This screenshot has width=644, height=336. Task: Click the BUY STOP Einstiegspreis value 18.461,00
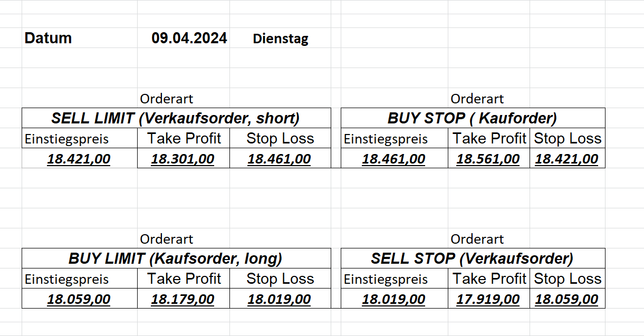coord(393,159)
